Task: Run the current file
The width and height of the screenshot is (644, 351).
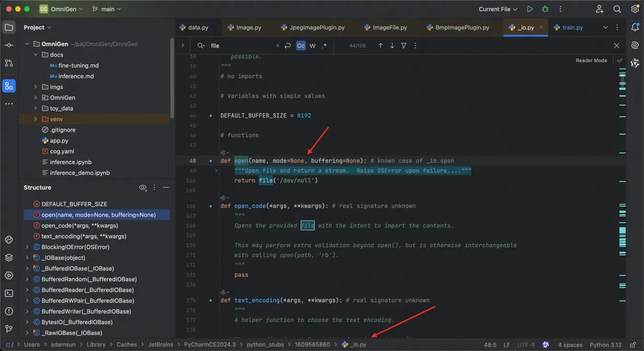Action: (530, 9)
